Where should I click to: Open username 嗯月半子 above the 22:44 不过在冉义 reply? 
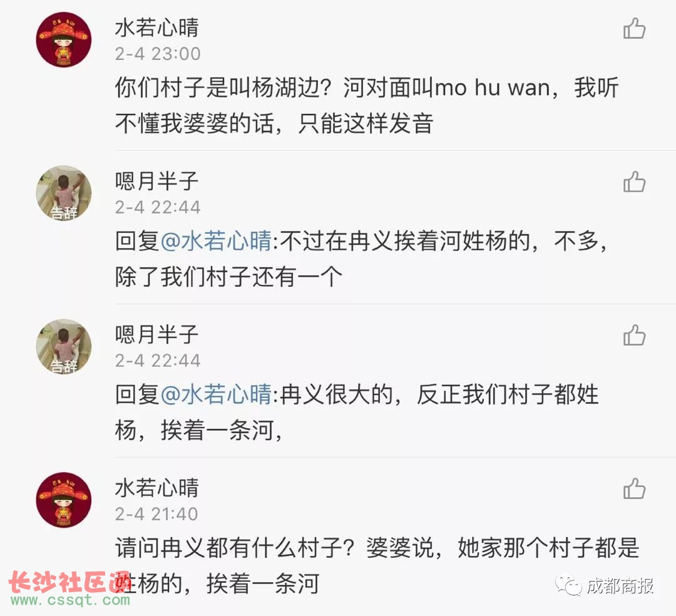click(x=156, y=181)
